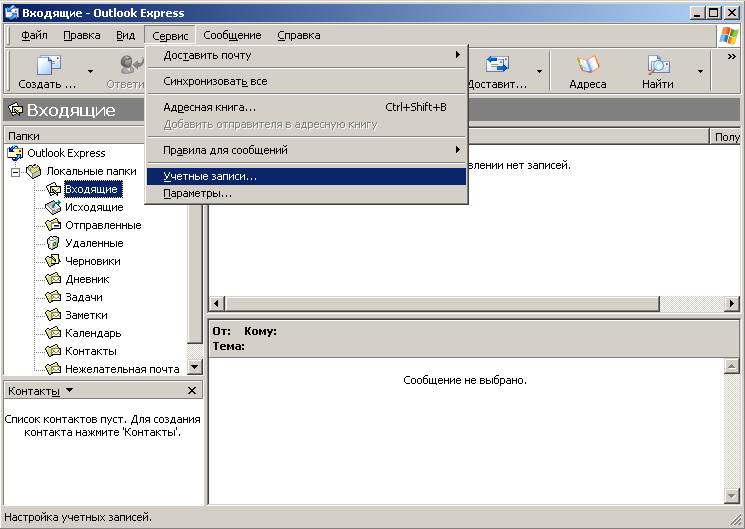Image resolution: width=745 pixels, height=529 pixels.
Task: Click the Дневник folder icon
Action: tap(53, 279)
